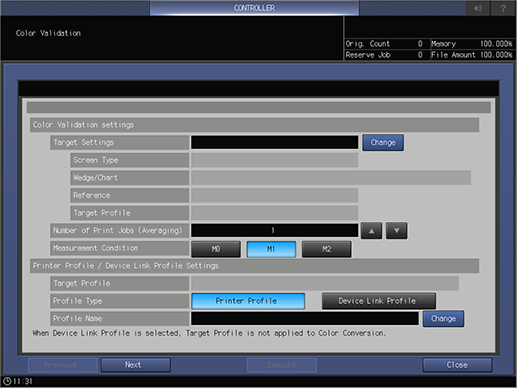
Task: Change the Target Settings
Action: coord(383,143)
